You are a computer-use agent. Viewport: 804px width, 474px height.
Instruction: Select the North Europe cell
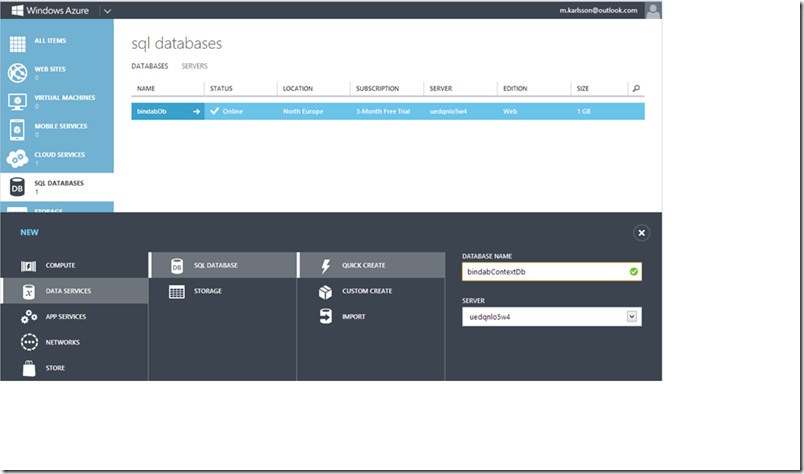(x=303, y=111)
